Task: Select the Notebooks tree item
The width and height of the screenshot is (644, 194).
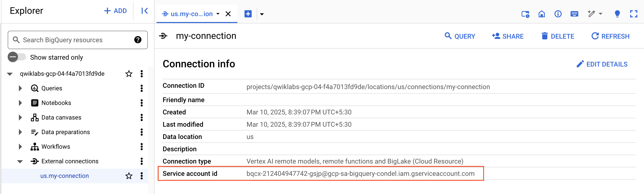Action: pos(56,103)
